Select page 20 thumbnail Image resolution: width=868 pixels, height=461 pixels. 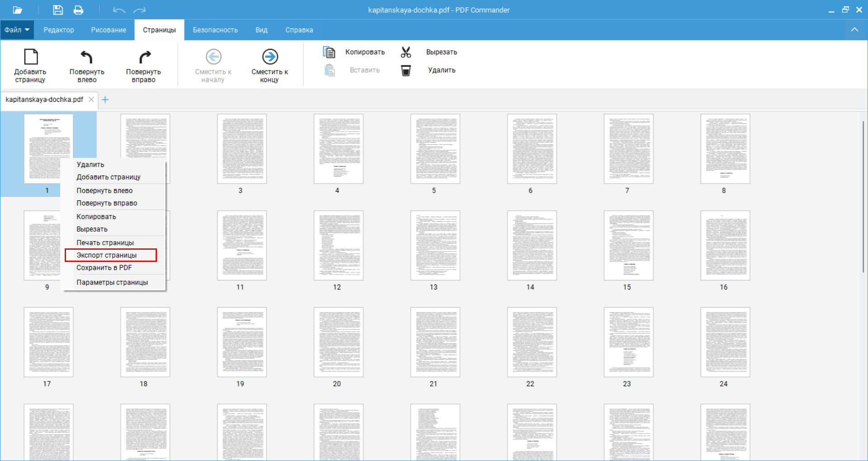tap(339, 342)
